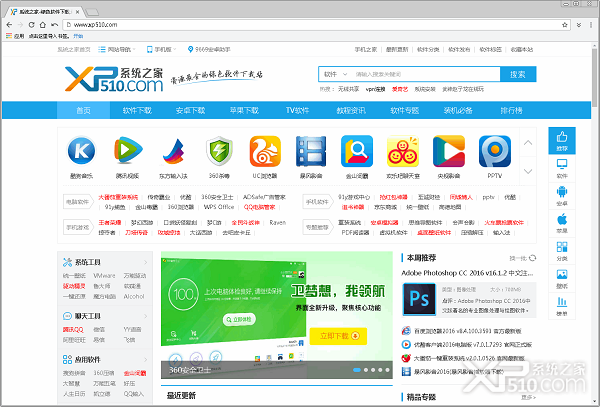Click the Photoshop Ps thumbnail
The width and height of the screenshot is (600, 407).
coord(419,299)
